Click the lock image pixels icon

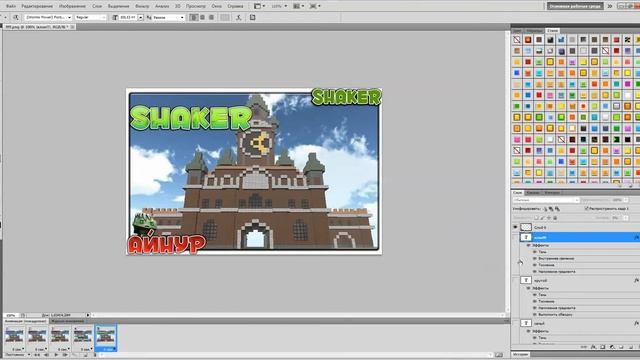[542, 218]
